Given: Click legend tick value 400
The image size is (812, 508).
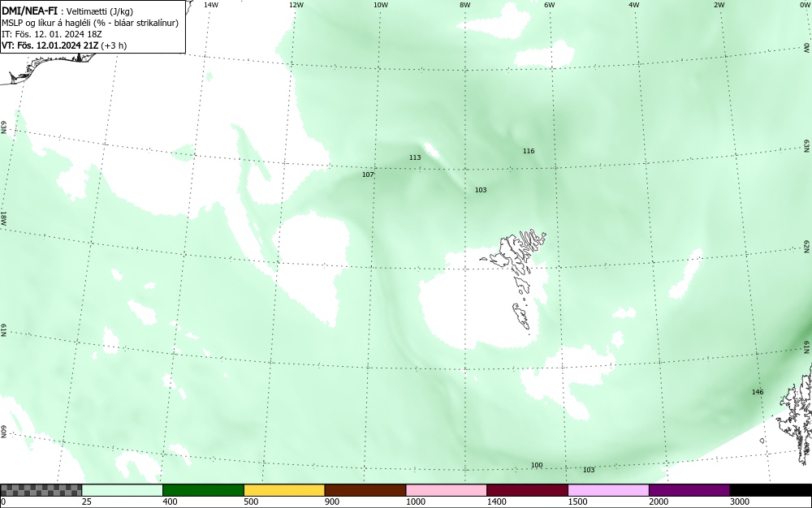Looking at the screenshot, I should [170, 502].
